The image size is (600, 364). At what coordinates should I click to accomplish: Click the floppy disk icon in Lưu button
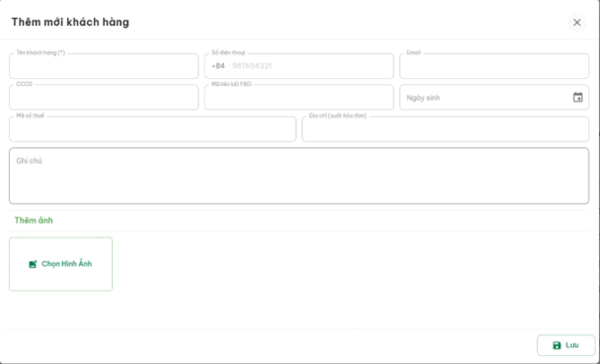coord(556,345)
